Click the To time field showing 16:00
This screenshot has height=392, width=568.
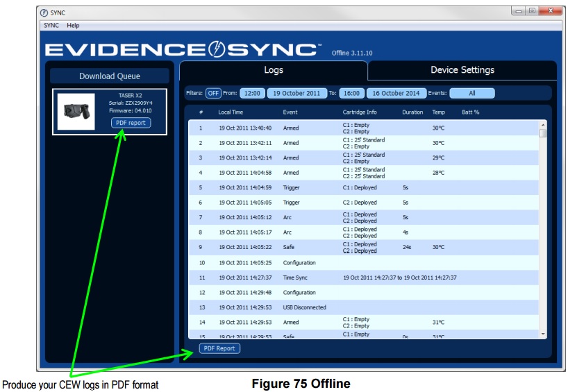point(351,93)
